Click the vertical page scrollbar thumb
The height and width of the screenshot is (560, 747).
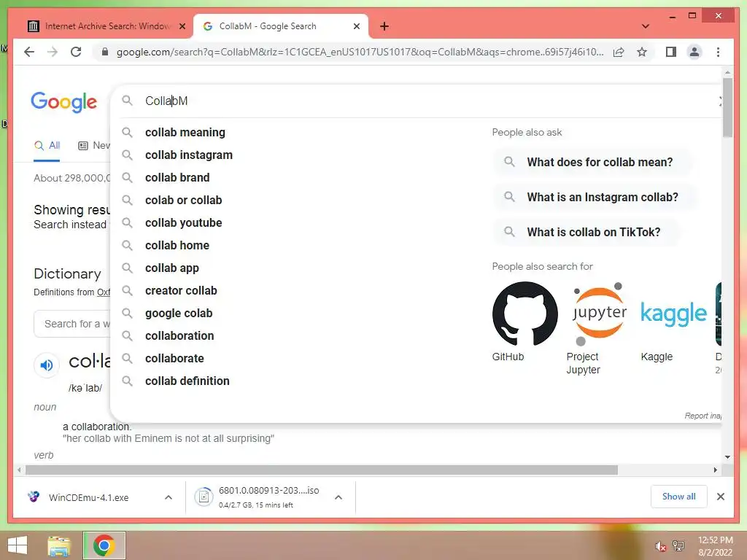point(727,108)
